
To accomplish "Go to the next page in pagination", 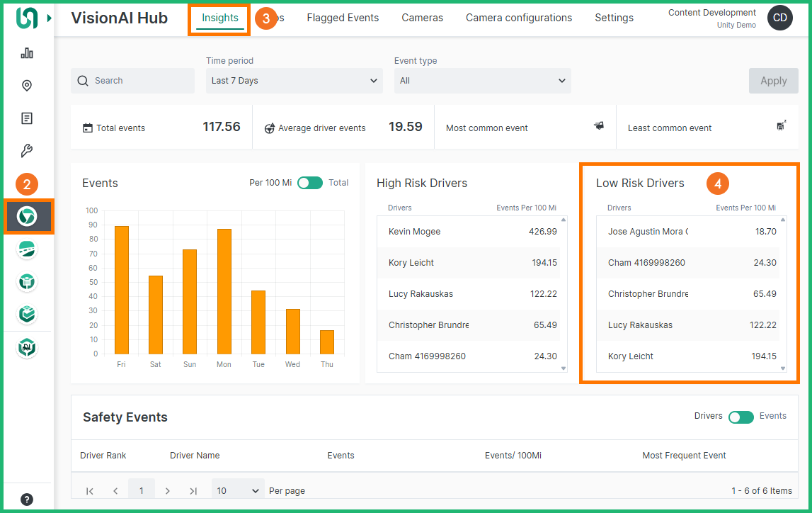I will [168, 490].
